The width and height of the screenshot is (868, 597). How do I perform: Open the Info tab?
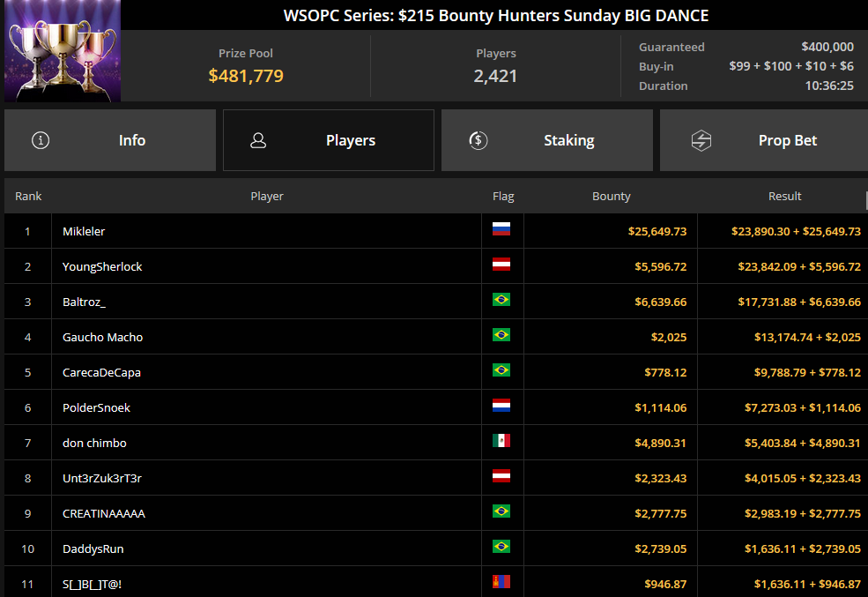[x=110, y=140]
